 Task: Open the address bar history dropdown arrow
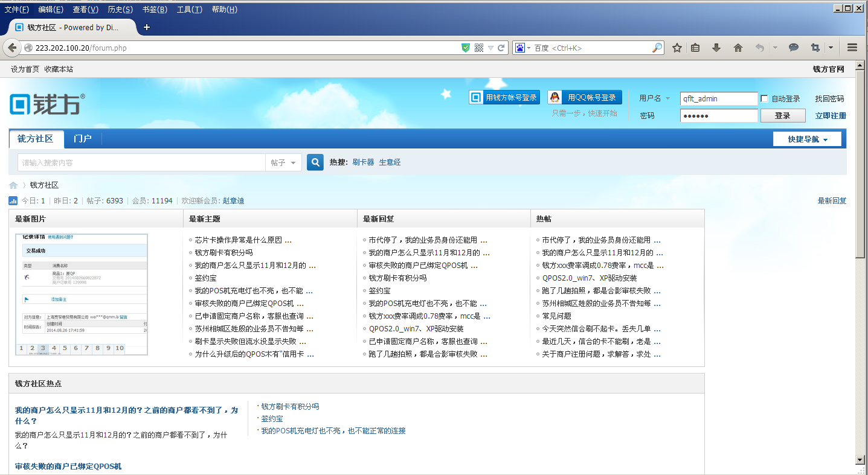pyautogui.click(x=490, y=48)
